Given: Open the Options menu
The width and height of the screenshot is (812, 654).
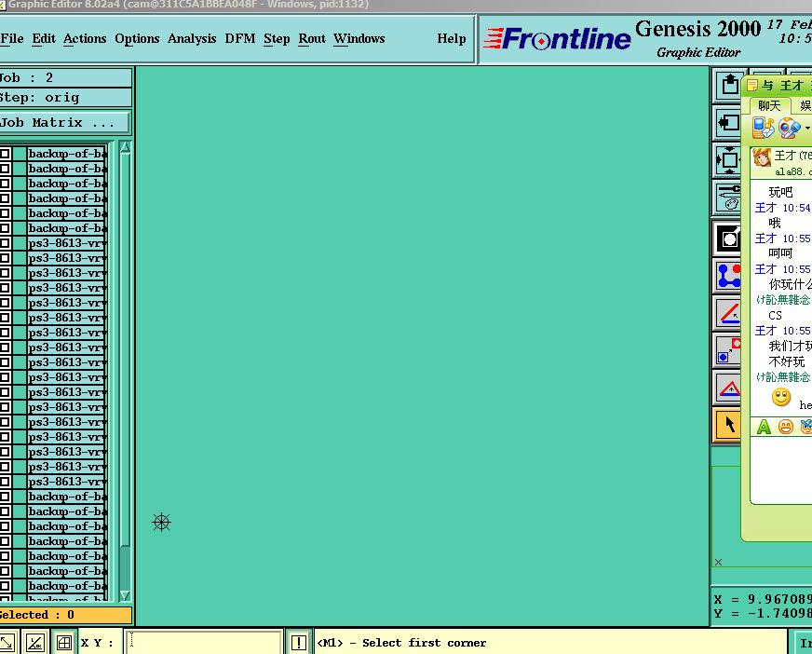Looking at the screenshot, I should coord(137,39).
